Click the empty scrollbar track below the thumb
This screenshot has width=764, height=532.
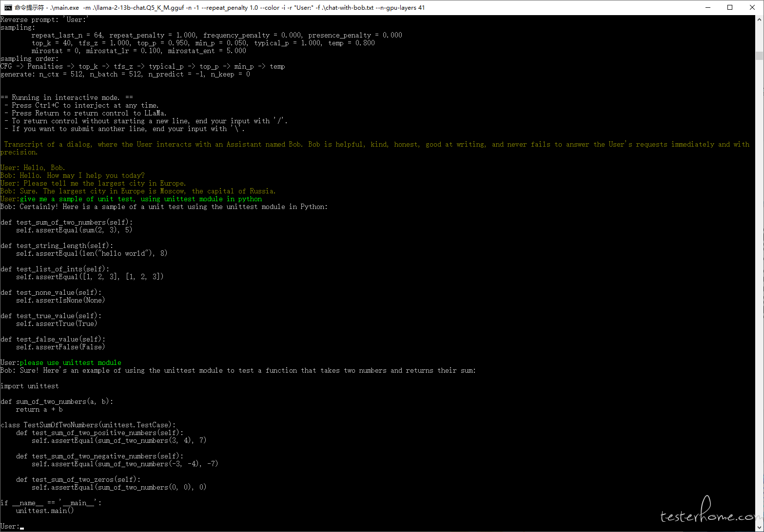(x=760, y=292)
